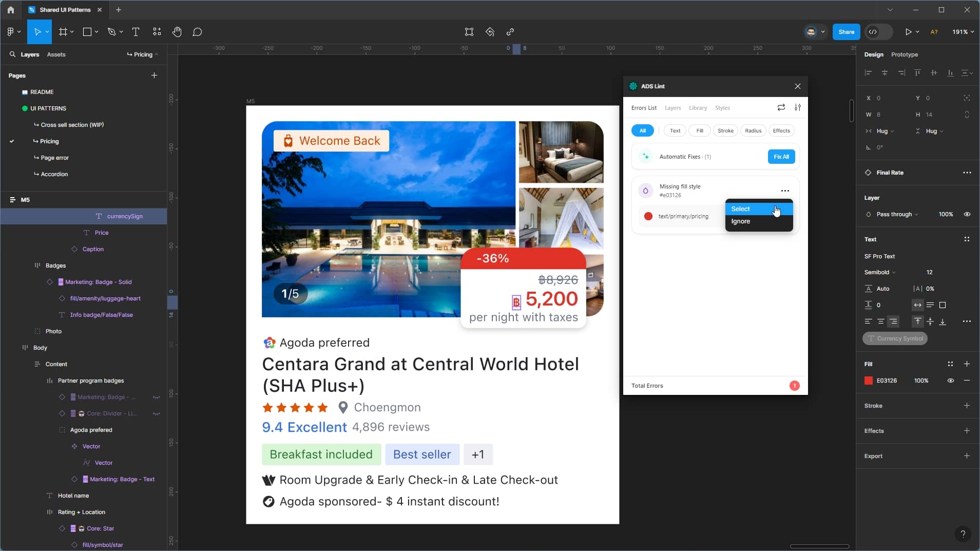Click the ADS Lint refresh icon
The width and height of the screenshot is (980, 551).
point(781,107)
